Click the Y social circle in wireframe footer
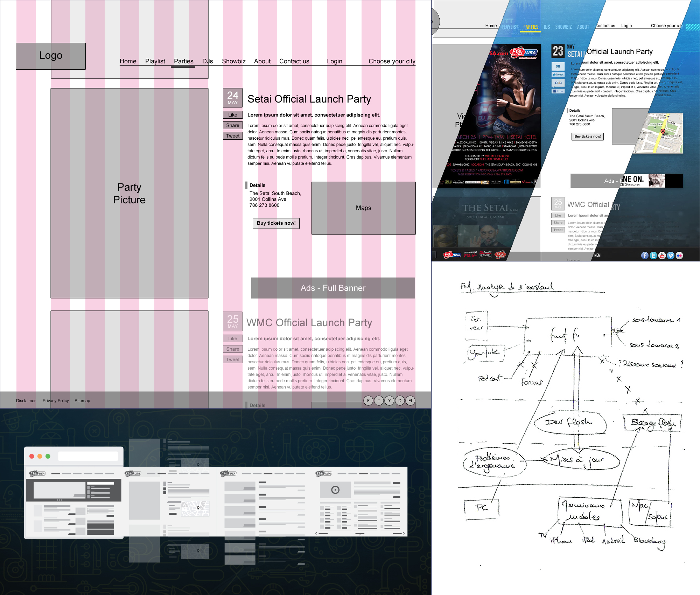This screenshot has width=700, height=595. point(389,400)
